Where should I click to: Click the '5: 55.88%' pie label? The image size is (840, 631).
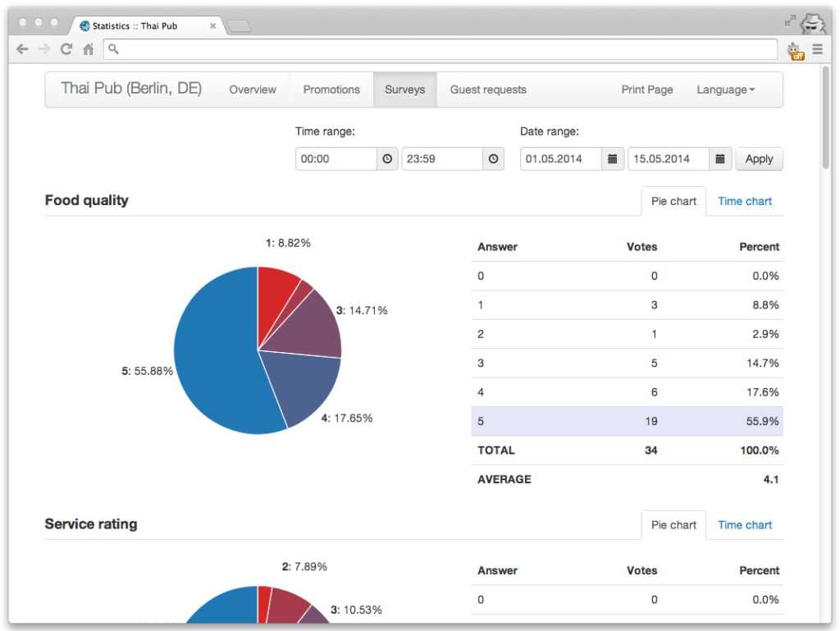[x=148, y=371]
